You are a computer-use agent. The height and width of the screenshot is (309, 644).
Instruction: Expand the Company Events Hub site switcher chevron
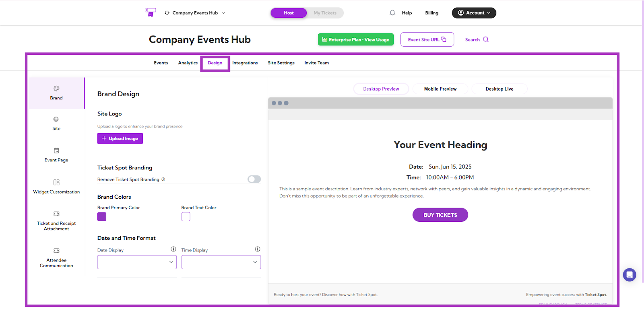click(x=224, y=13)
